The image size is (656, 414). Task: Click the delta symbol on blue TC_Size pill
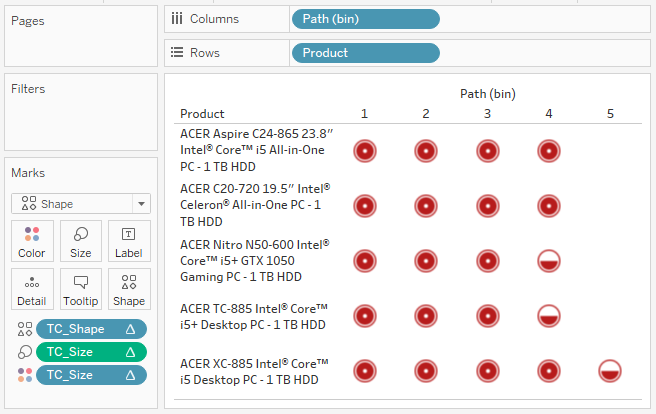tap(131, 375)
